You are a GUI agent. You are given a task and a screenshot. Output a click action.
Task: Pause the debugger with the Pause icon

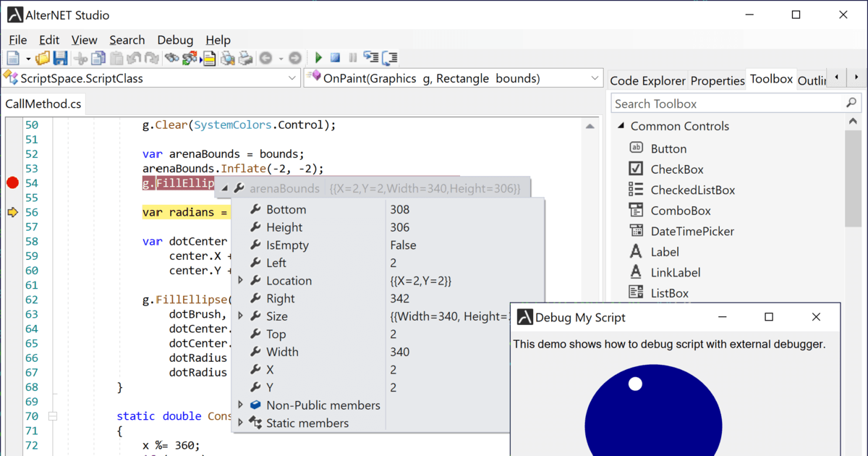[352, 57]
